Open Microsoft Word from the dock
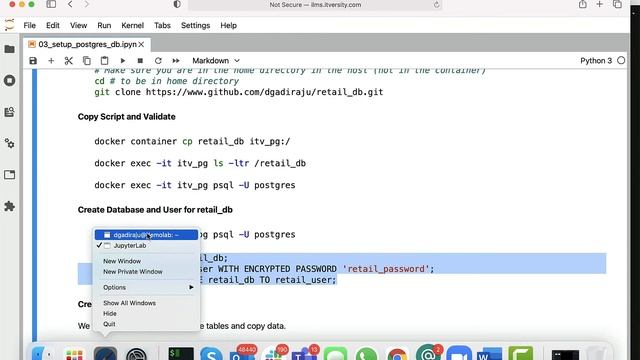Screen dimensions: 640x360 point(489,354)
